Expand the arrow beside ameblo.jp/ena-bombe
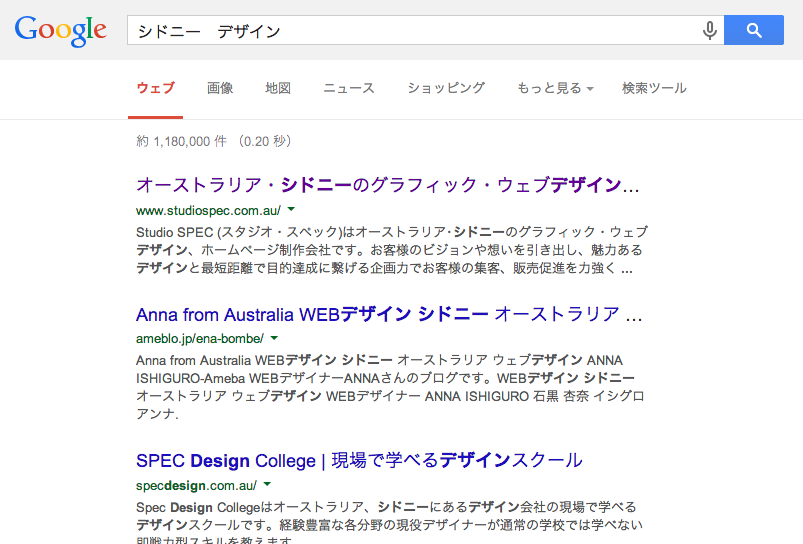 click(x=274, y=338)
